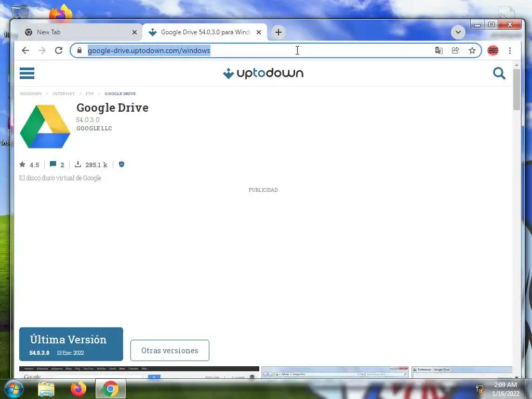Open the red Chrome extension icon
The image size is (532, 399).
(x=493, y=50)
